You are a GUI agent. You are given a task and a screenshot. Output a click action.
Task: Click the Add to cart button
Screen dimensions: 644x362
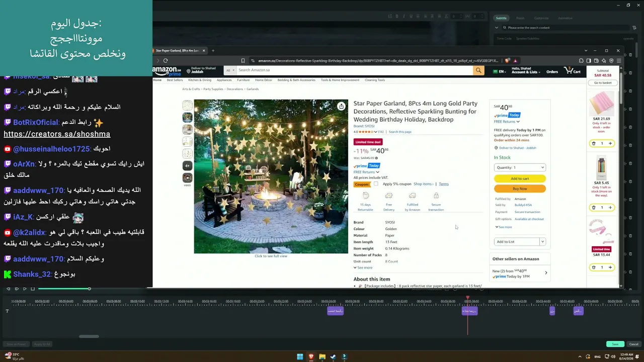click(520, 178)
